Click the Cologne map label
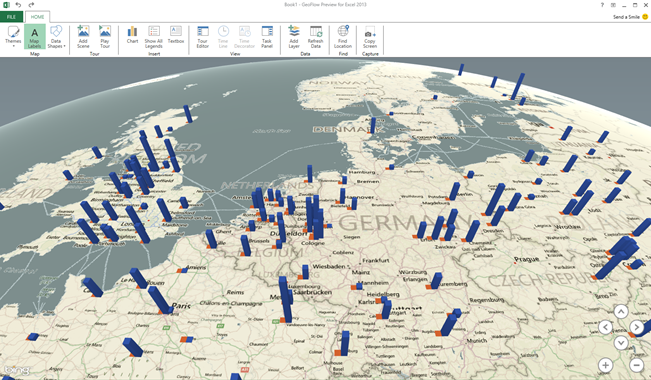This screenshot has width=651, height=380. [313, 243]
